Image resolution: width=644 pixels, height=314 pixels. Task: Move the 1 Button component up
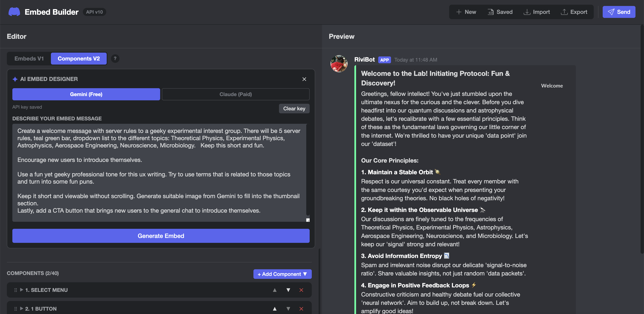pos(275,309)
